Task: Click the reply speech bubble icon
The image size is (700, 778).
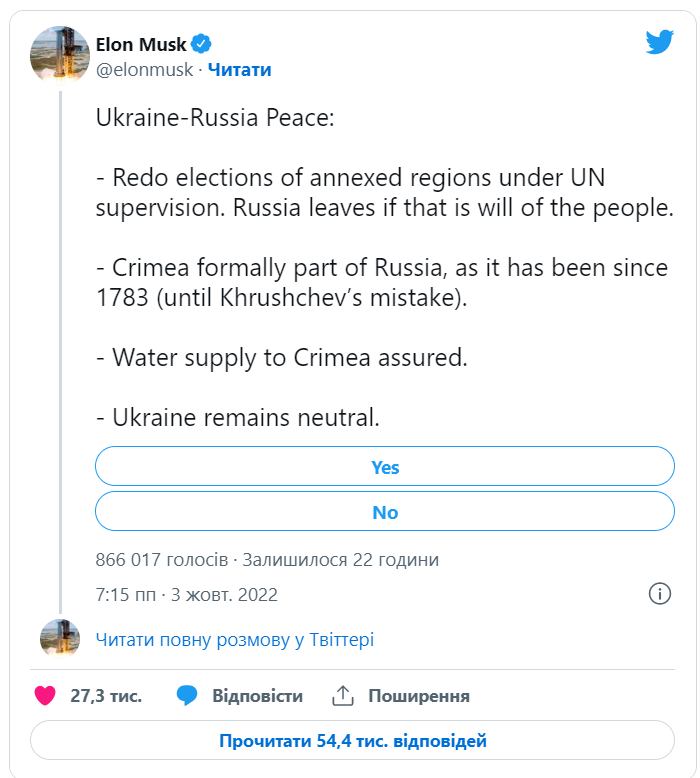Action: click(187, 696)
